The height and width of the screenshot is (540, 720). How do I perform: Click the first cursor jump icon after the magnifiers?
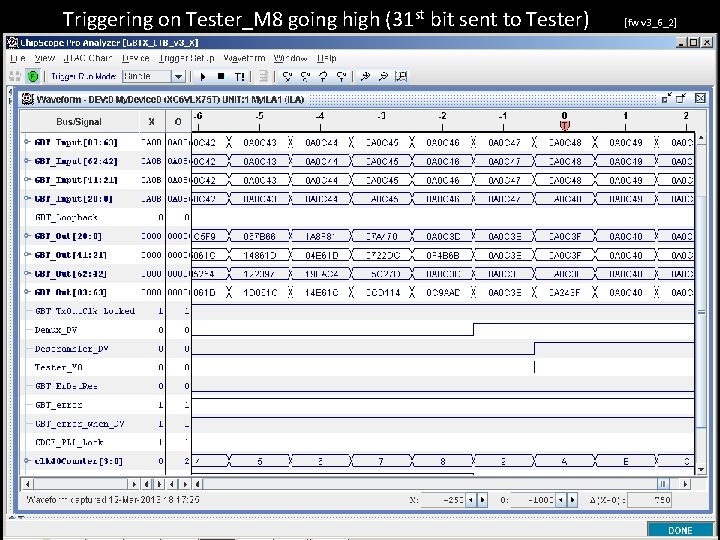point(366,76)
